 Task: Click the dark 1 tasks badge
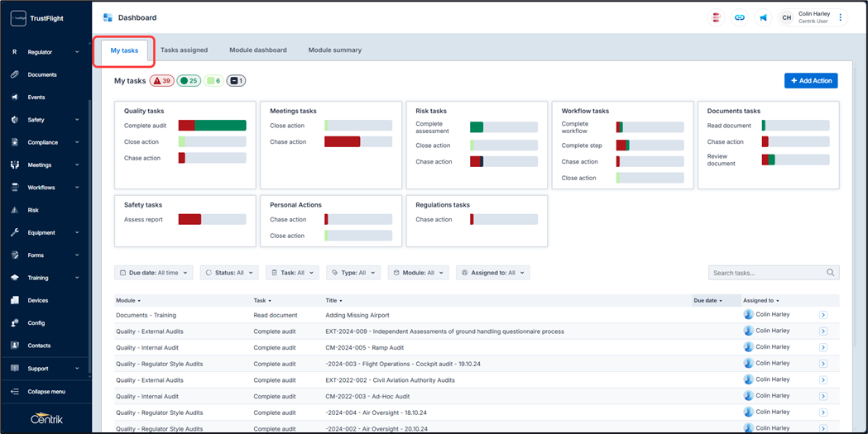coord(236,81)
